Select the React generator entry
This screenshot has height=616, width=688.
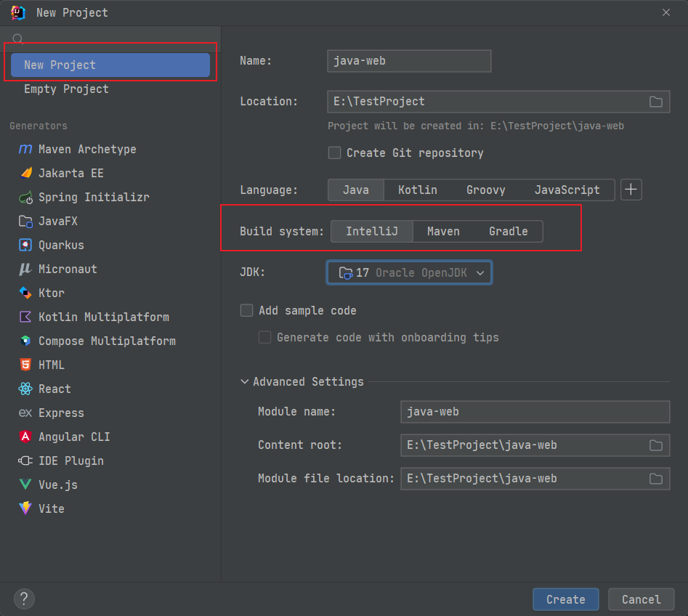[x=110, y=389]
